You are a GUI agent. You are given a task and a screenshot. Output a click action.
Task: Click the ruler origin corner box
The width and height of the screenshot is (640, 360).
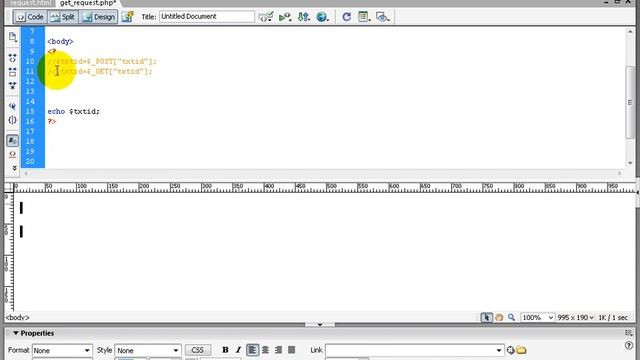pos(9,187)
